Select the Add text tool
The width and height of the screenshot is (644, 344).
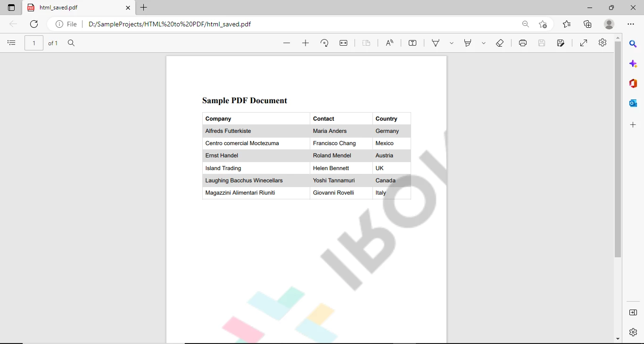413,43
